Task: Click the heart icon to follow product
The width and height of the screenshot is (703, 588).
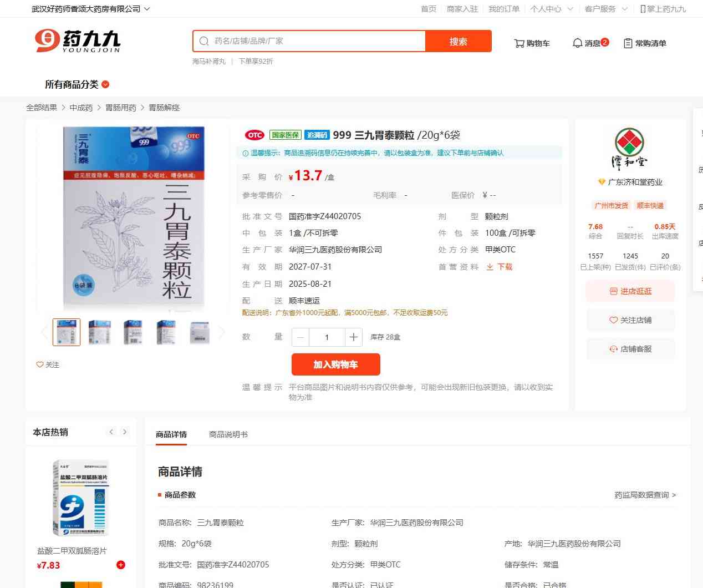Action: click(x=40, y=364)
